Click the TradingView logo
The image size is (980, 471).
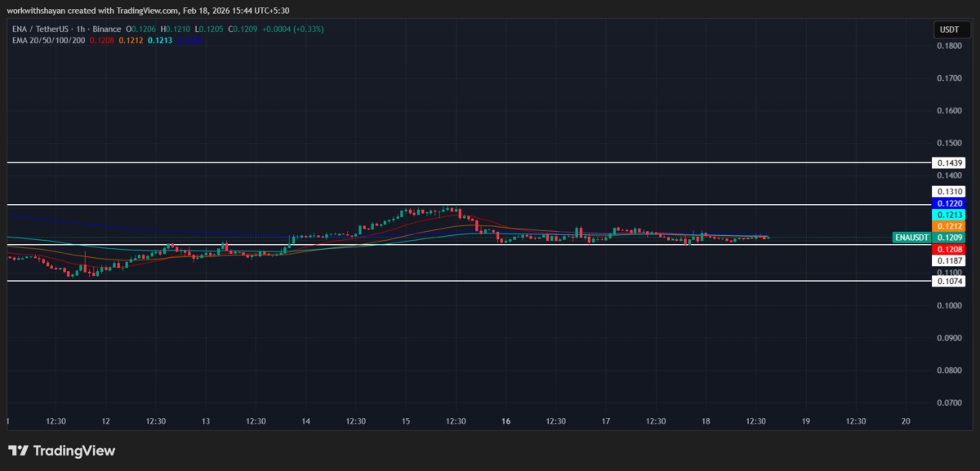(61, 450)
